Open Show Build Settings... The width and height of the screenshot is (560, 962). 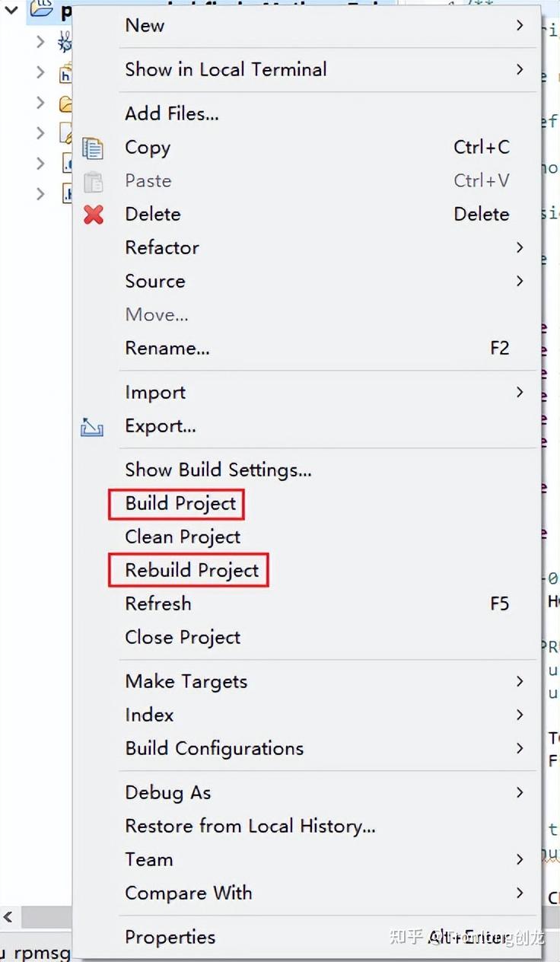(x=218, y=470)
